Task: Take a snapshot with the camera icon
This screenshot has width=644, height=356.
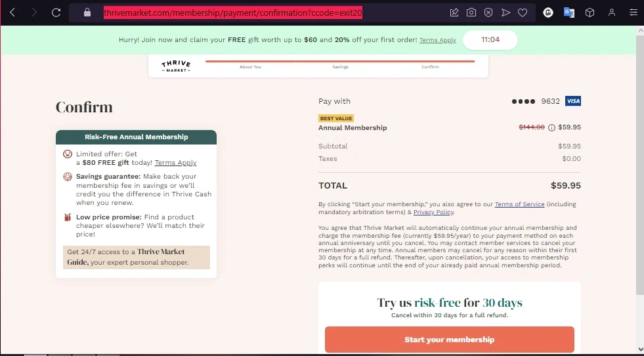Action: (471, 12)
